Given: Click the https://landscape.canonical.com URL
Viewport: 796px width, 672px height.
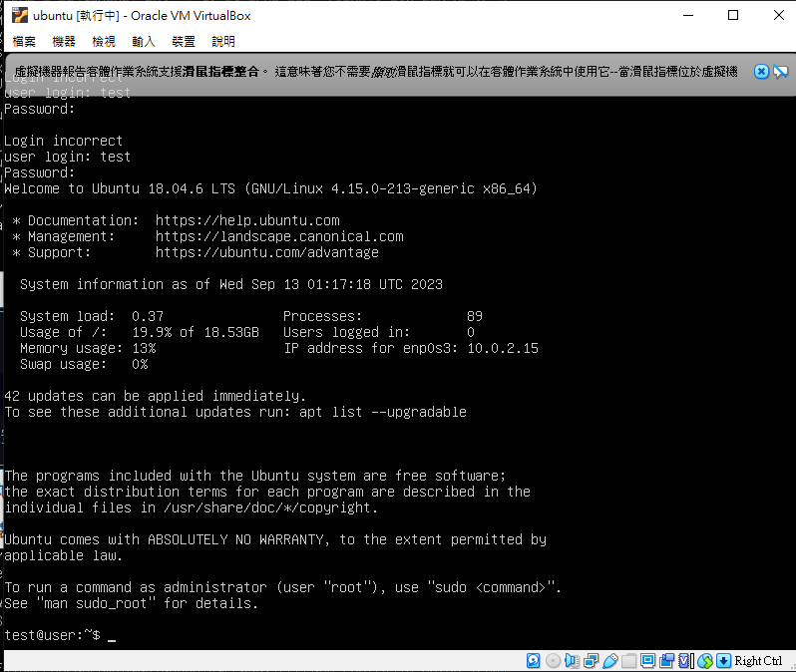Looking at the screenshot, I should pos(279,236).
